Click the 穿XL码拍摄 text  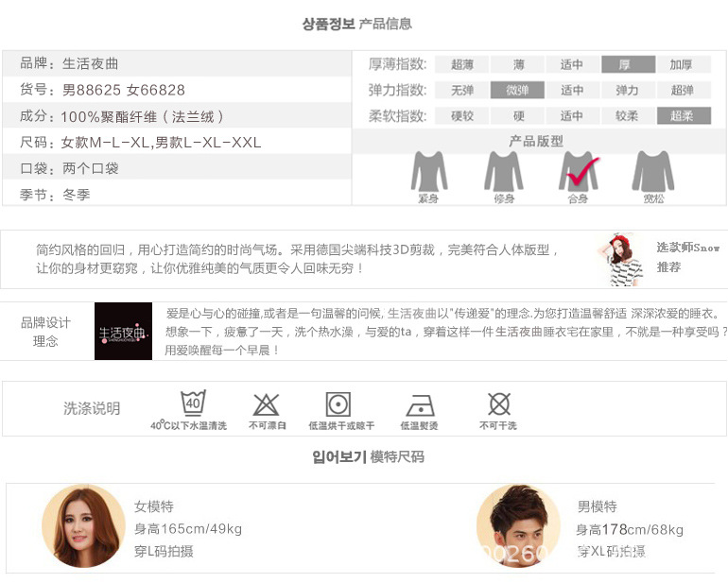pos(612,552)
